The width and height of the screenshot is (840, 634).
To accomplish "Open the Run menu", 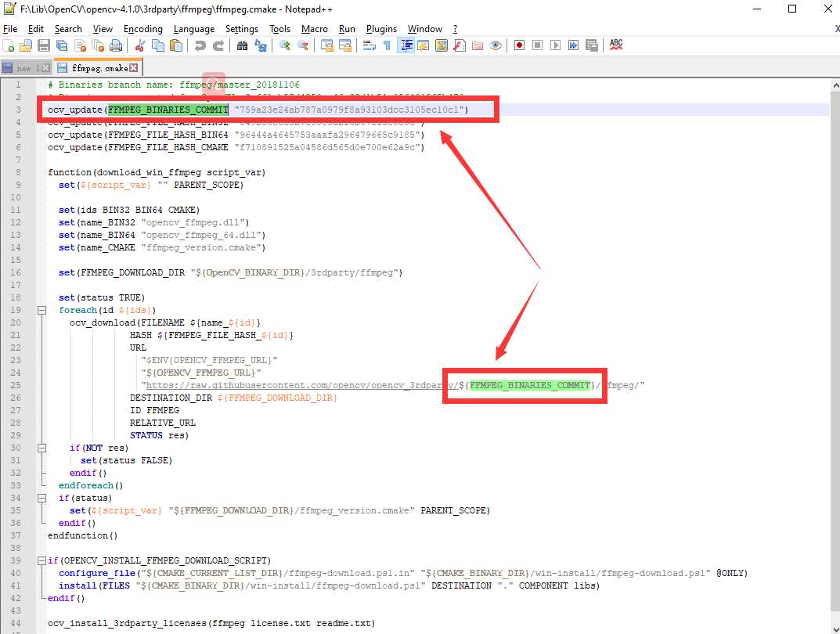I will [x=347, y=29].
